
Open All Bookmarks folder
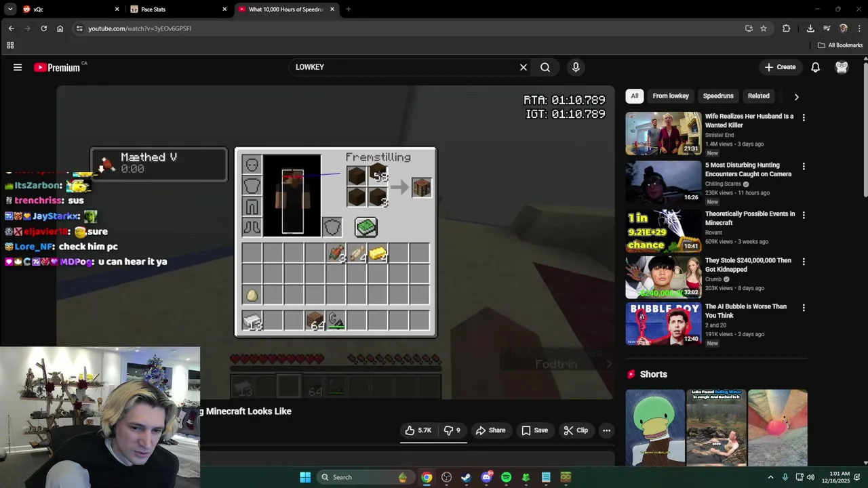840,45
